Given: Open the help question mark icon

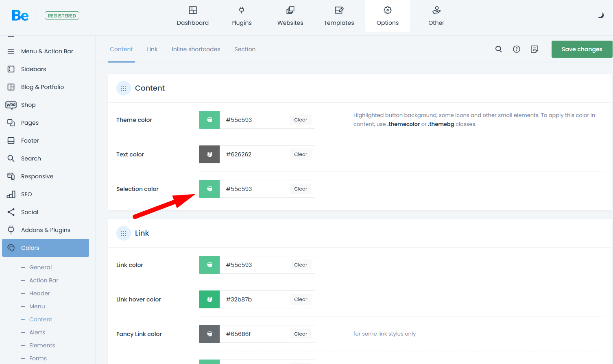Looking at the screenshot, I should [x=517, y=49].
